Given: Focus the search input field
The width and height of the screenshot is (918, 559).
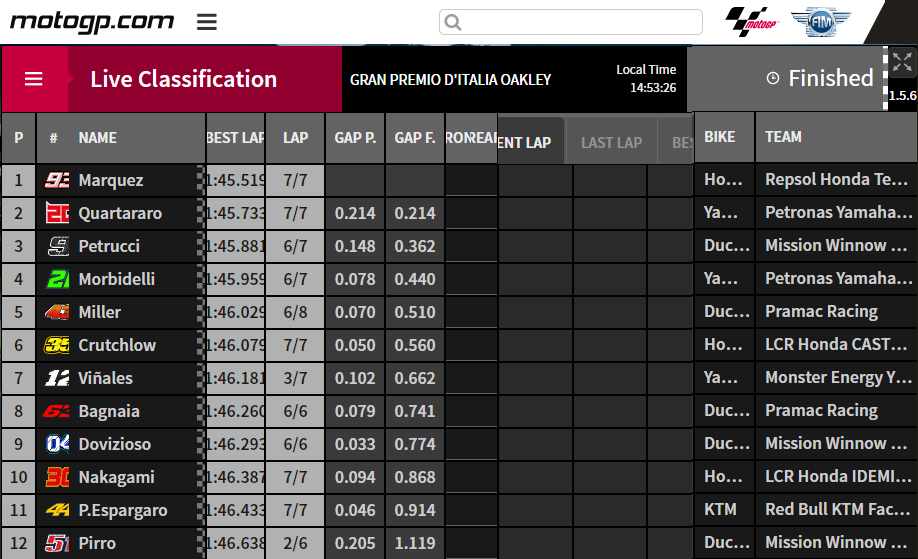Looking at the screenshot, I should point(580,22).
